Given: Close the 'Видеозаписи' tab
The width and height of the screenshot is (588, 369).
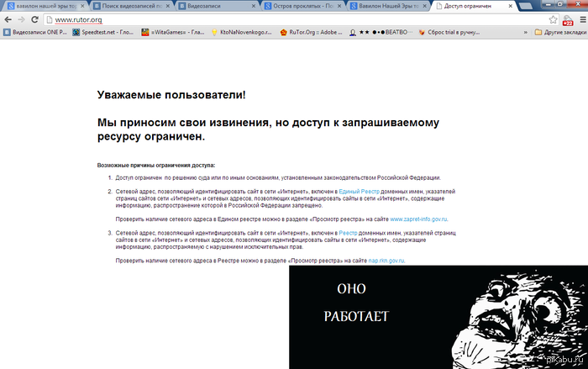Looking at the screenshot, I should tap(254, 6).
